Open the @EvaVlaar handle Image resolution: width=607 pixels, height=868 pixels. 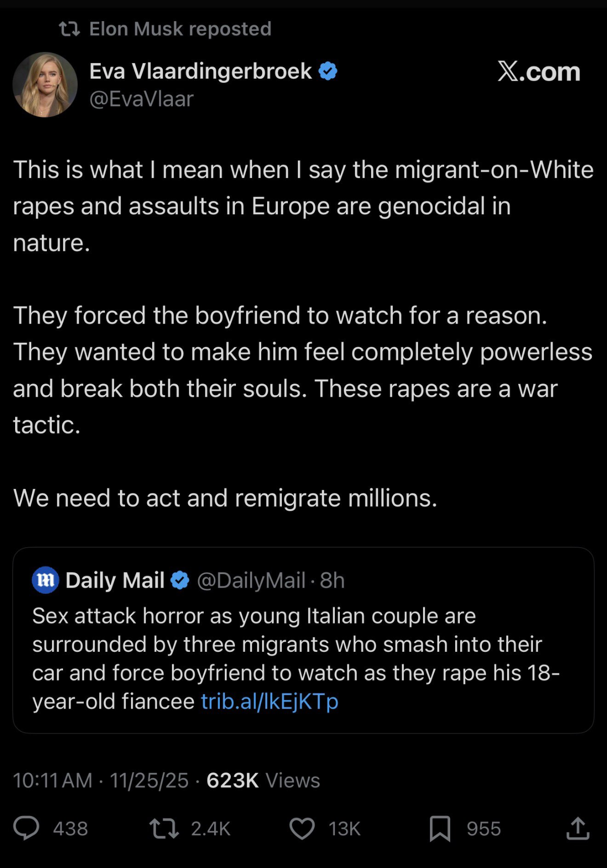(x=141, y=99)
